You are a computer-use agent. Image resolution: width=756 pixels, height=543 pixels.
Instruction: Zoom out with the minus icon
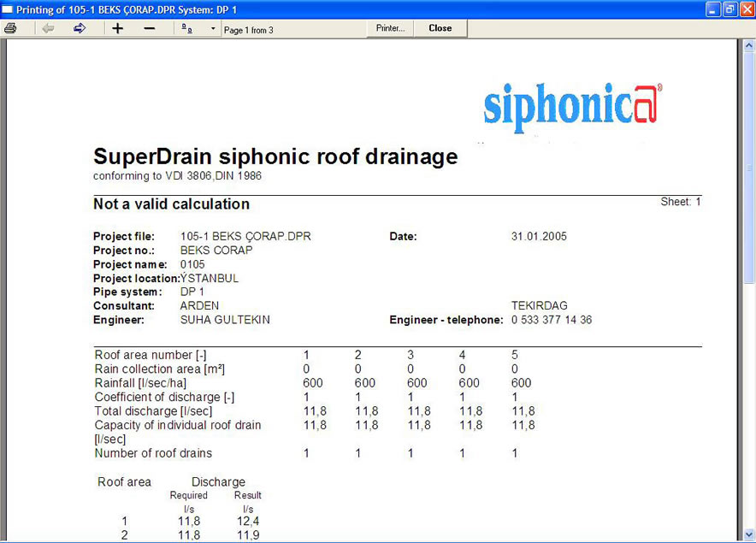point(150,29)
